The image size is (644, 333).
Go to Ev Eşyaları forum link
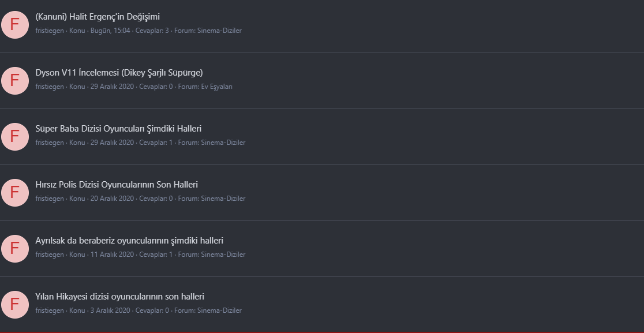[x=216, y=87]
